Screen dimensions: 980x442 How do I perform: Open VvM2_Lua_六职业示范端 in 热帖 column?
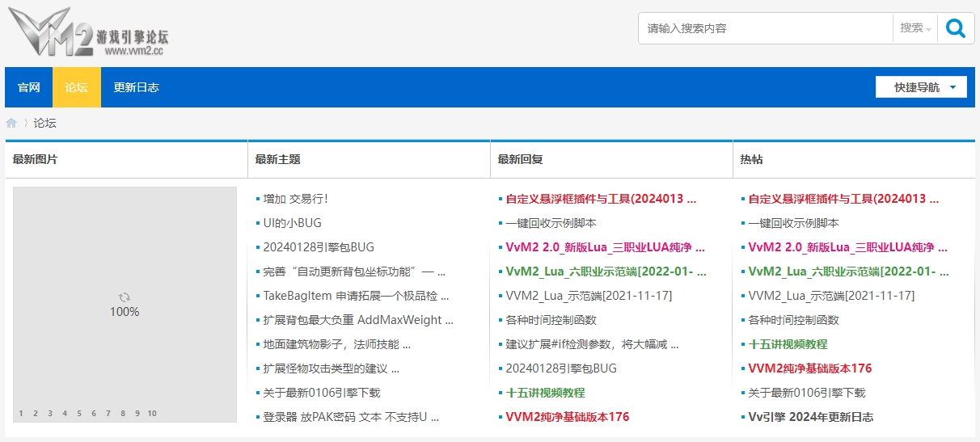(x=849, y=272)
